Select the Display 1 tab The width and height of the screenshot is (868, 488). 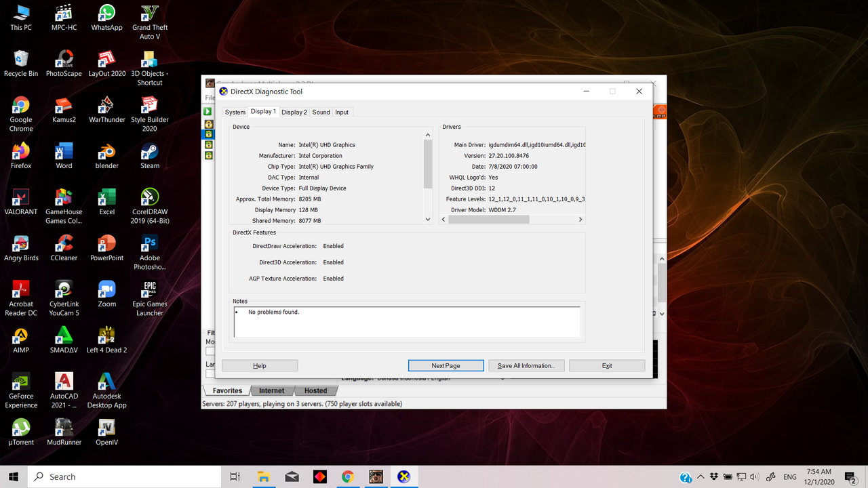[263, 111]
